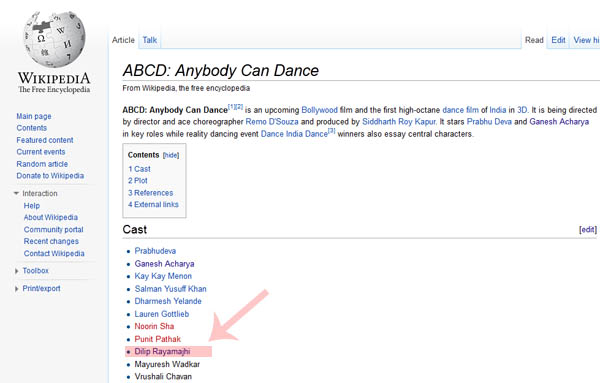Open the dance film link
600x383 pixels.
tap(460, 110)
